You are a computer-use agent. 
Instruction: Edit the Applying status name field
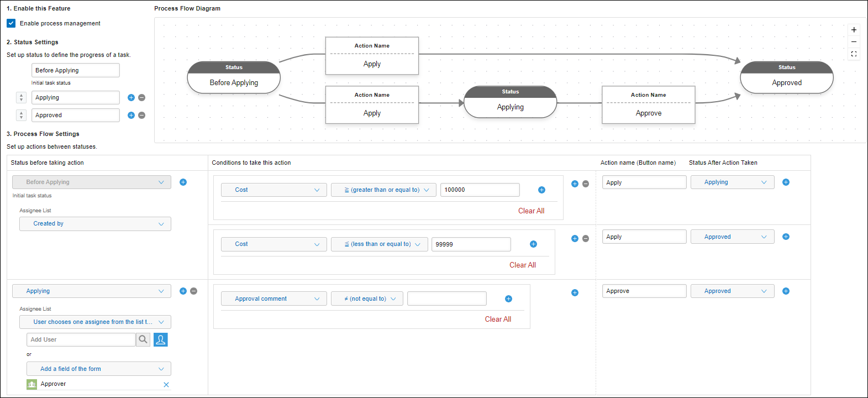pyautogui.click(x=76, y=97)
